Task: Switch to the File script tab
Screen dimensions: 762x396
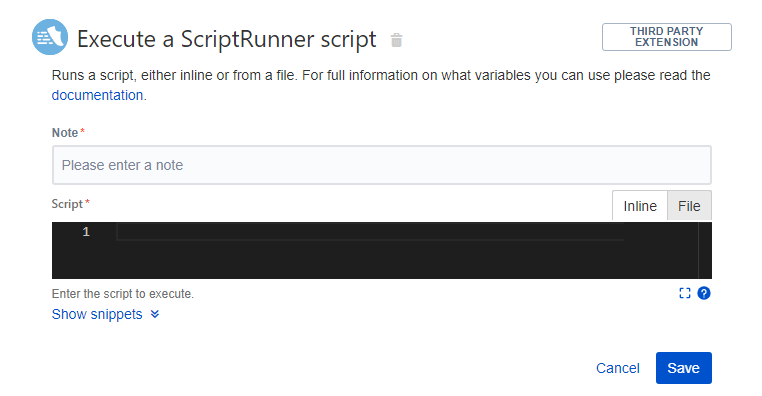Action: (x=689, y=206)
